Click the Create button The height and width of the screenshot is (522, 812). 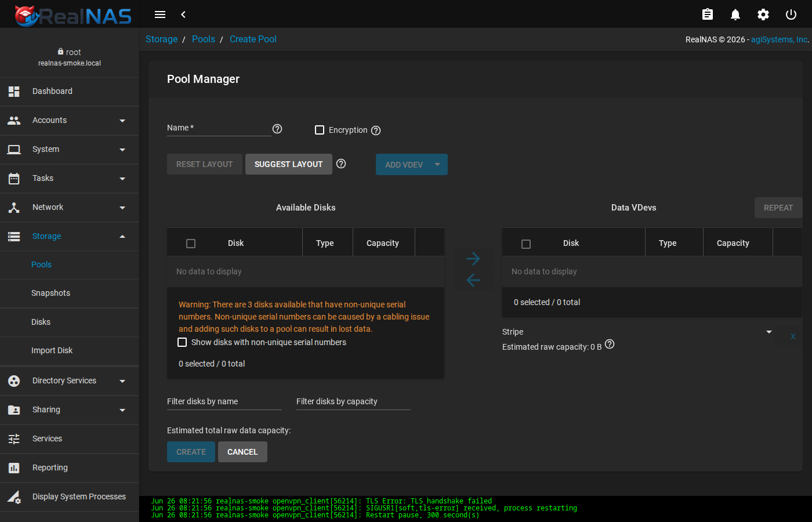(191, 452)
